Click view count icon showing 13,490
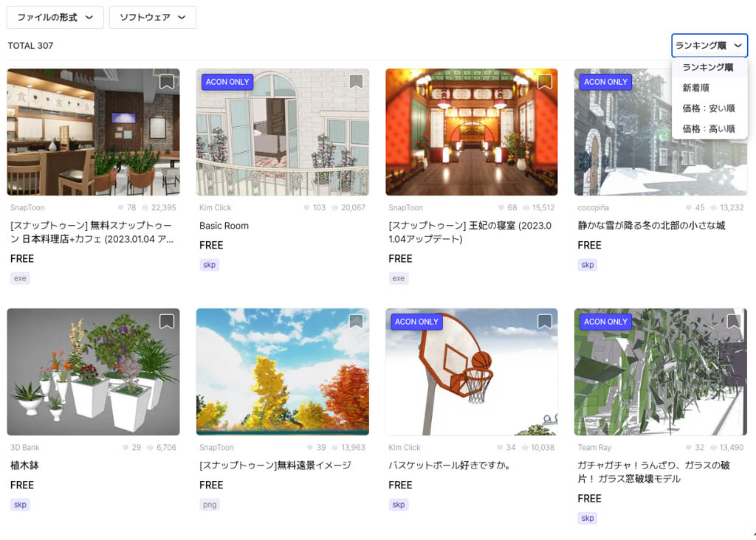756x540 pixels. click(x=714, y=448)
